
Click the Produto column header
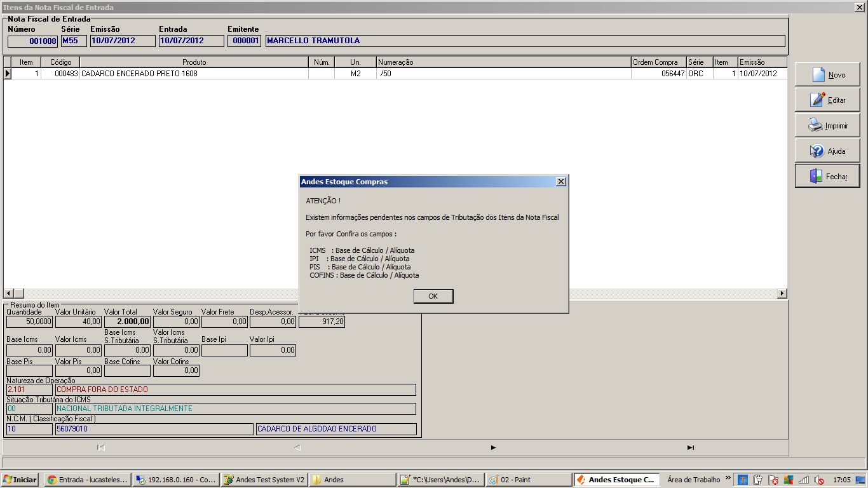tap(194, 62)
